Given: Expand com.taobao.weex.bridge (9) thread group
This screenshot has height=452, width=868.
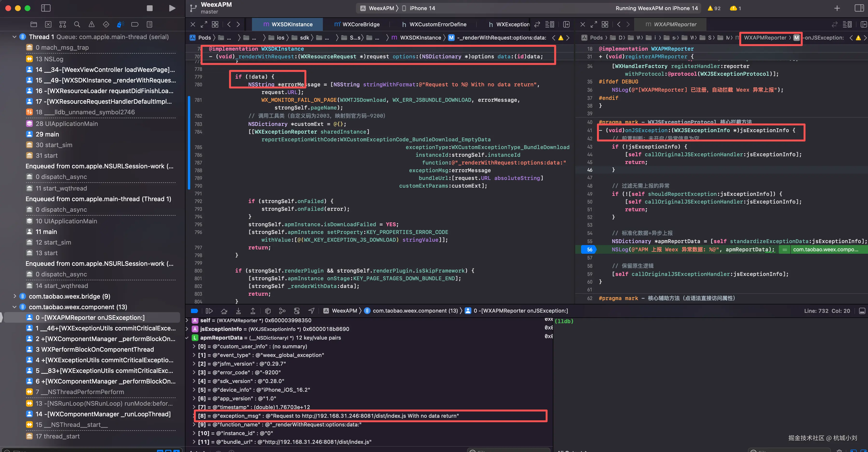Looking at the screenshot, I should click(x=14, y=296).
